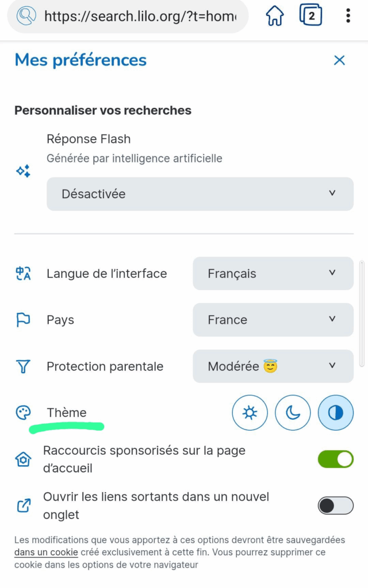Expand the Langue de l'interface dropdown
The image size is (368, 588).
coord(273,274)
